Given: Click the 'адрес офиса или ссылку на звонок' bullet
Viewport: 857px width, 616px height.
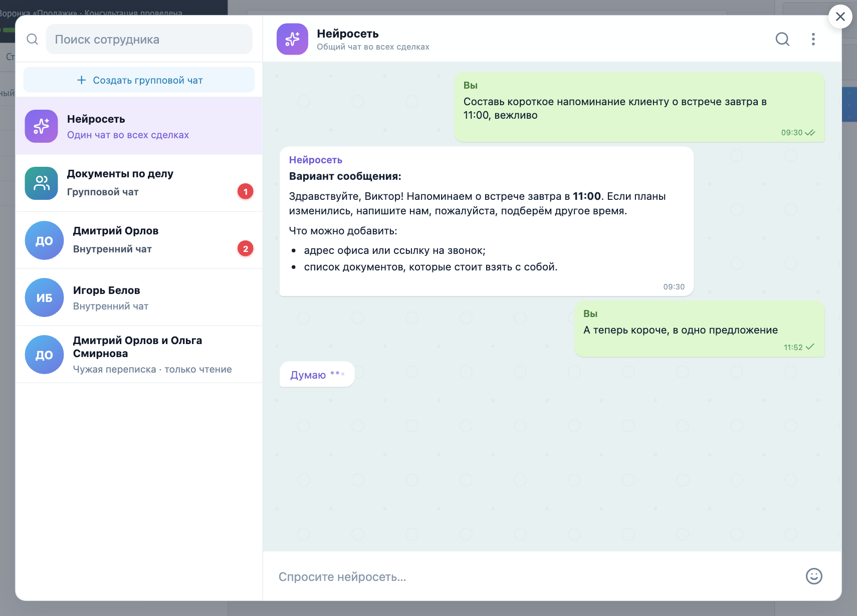Looking at the screenshot, I should (x=394, y=250).
